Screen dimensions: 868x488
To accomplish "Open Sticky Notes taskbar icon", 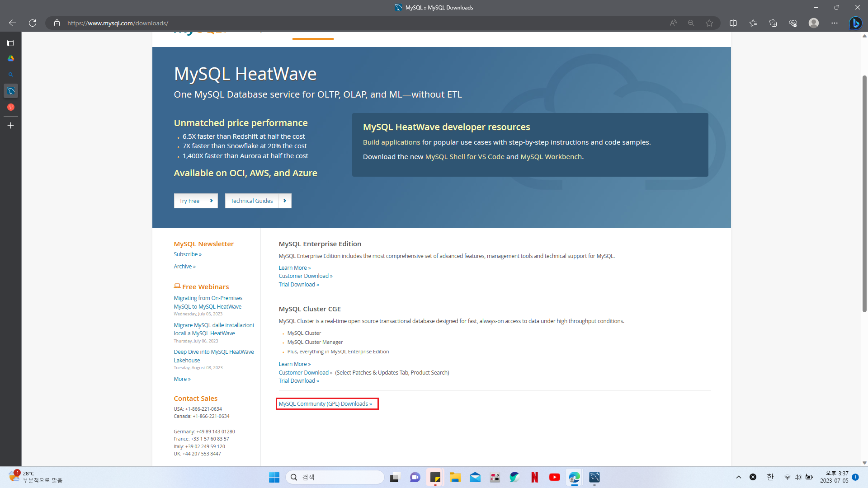I will tap(435, 477).
